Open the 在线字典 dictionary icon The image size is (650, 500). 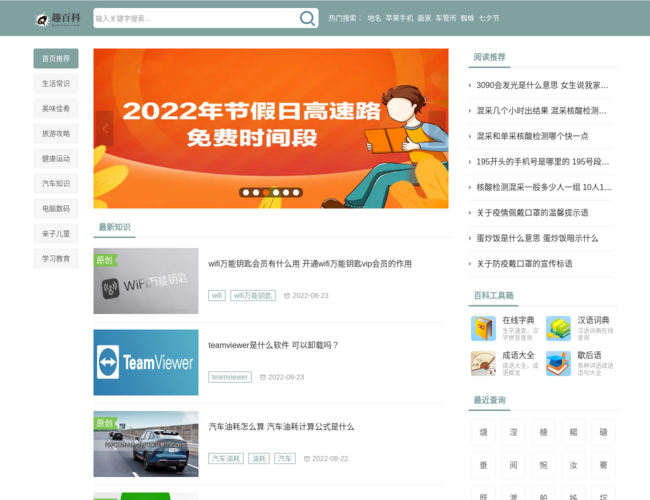coord(483,328)
